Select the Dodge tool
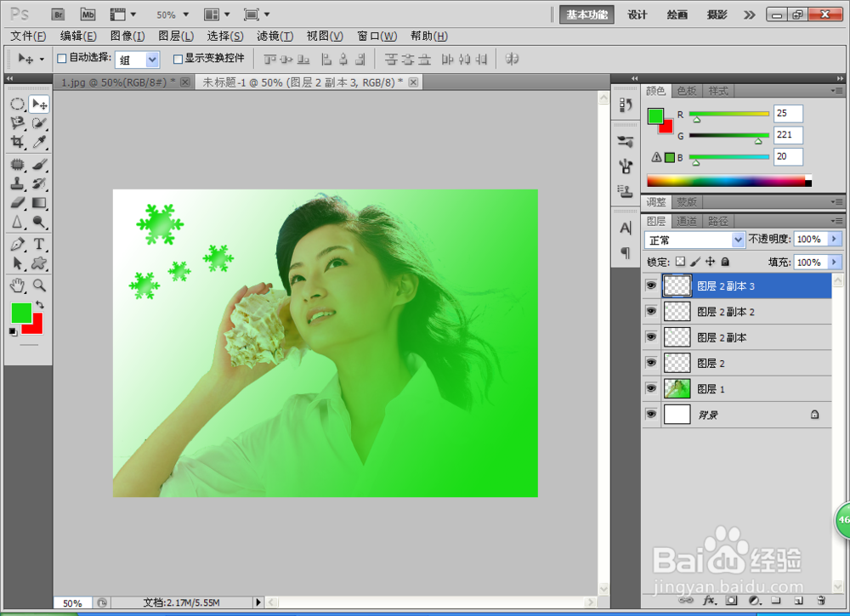Screen dimensions: 850x616 [x=39, y=222]
